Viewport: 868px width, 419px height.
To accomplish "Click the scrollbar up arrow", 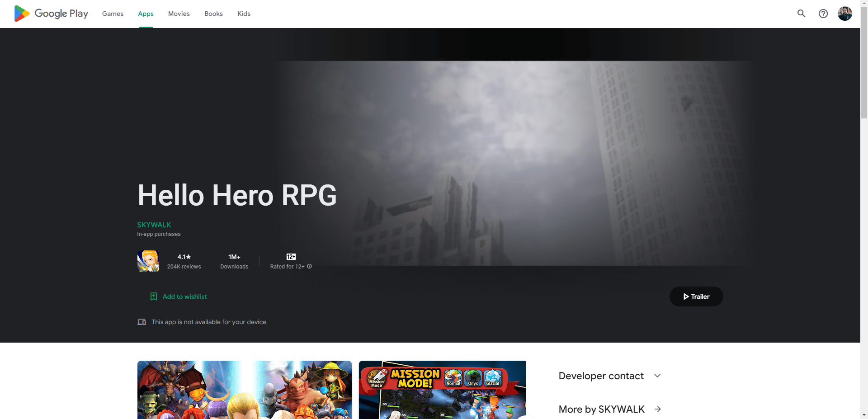I will pyautogui.click(x=864, y=3).
